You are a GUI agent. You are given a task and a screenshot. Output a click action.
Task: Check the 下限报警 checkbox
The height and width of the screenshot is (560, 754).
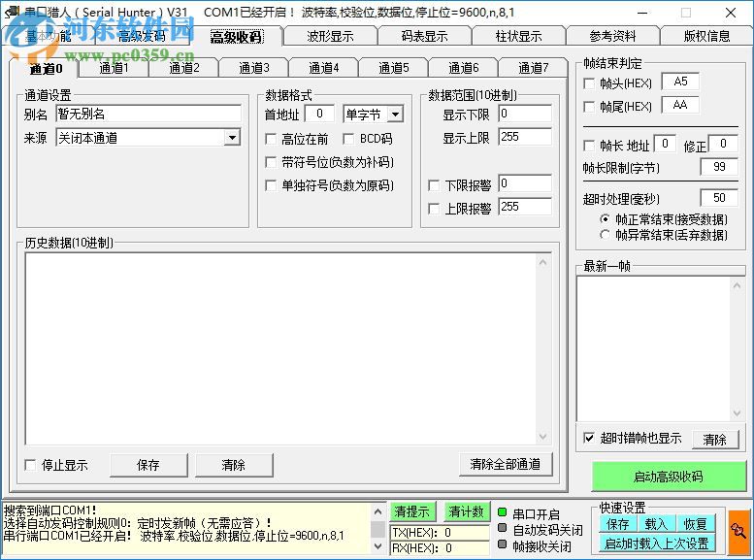click(433, 185)
